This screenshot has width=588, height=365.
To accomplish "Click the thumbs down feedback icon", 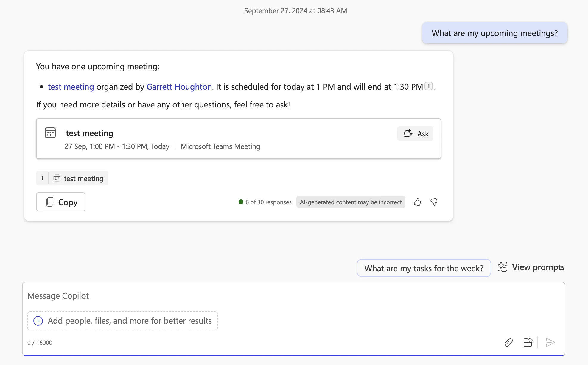I will [x=434, y=202].
